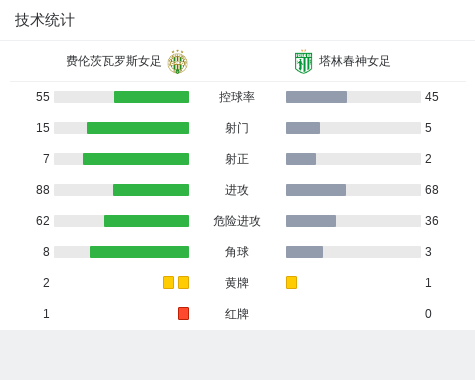475x380 pixels.
Task: Click the home team's second yellow card icon
Action: click(183, 283)
